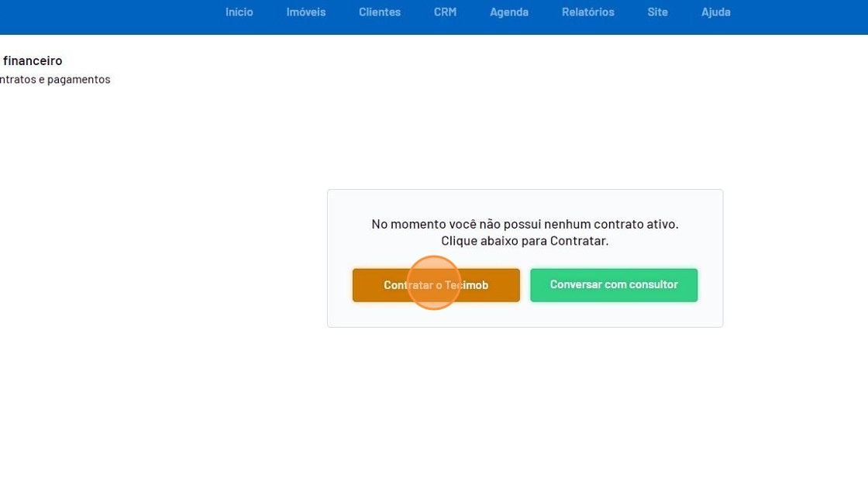This screenshot has height=485, width=868.
Task: Click card gap between the two buttons
Action: [x=525, y=285]
